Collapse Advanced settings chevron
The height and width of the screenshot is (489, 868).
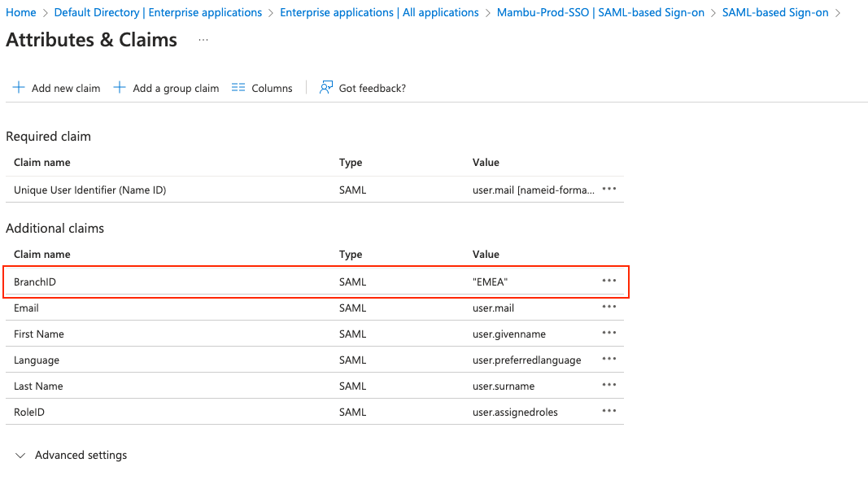[x=20, y=455]
